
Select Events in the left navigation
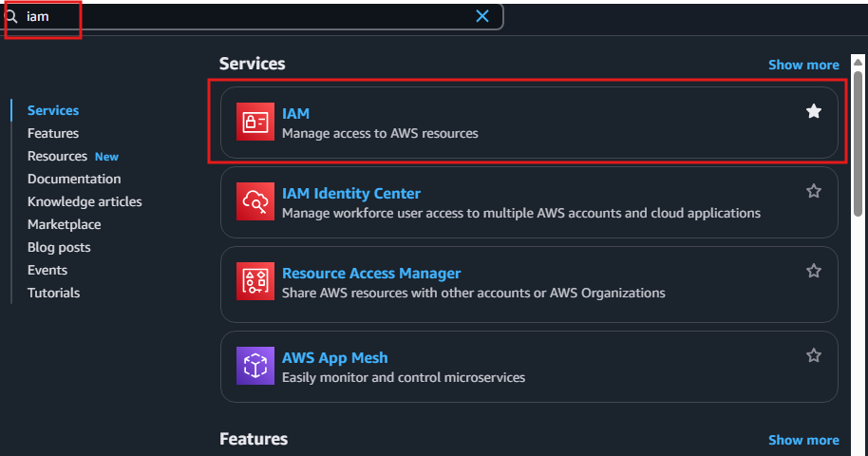(47, 270)
